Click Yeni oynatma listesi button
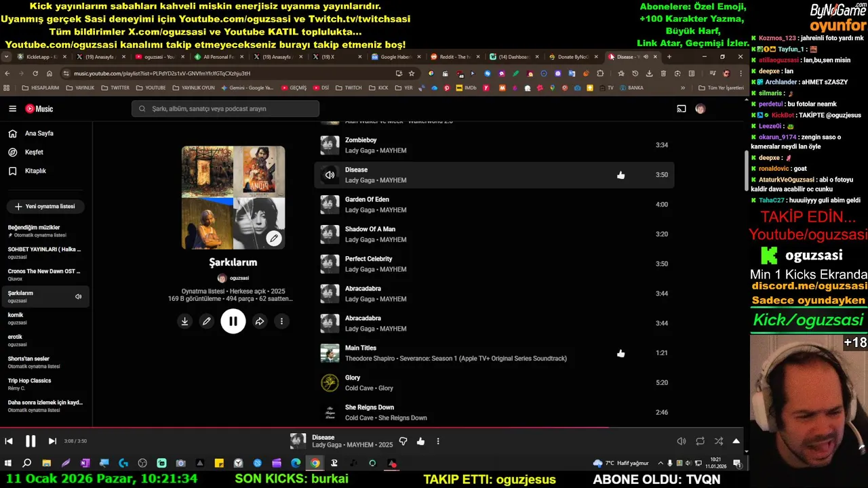This screenshot has height=488, width=868. [x=45, y=206]
